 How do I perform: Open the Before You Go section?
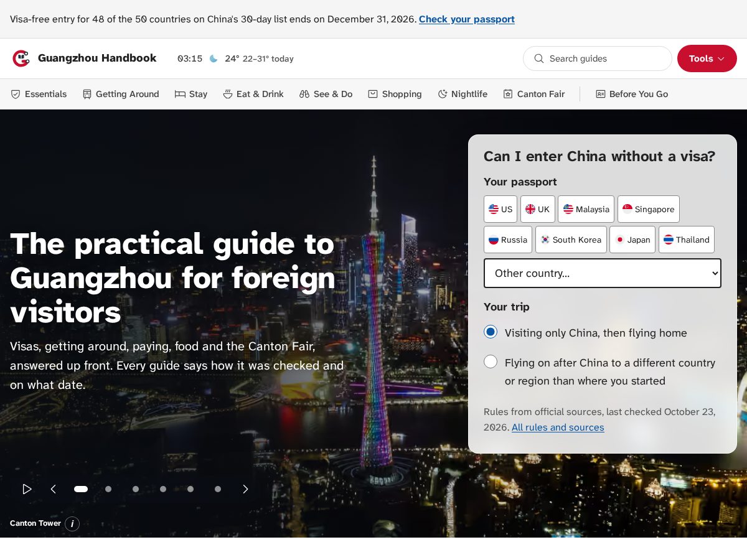(x=632, y=94)
